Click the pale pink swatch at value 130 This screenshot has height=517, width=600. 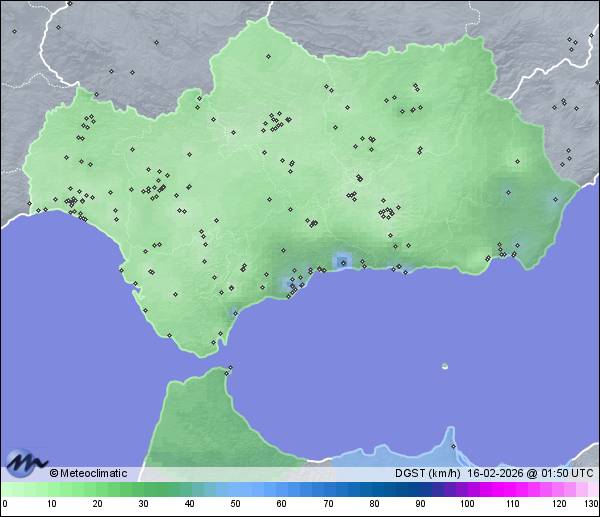click(592, 490)
